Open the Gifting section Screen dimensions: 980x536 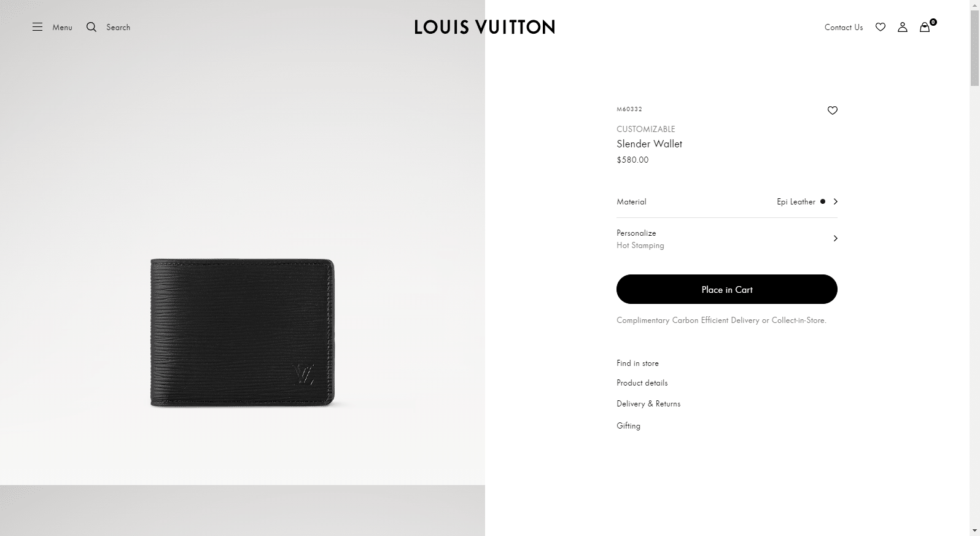[628, 426]
